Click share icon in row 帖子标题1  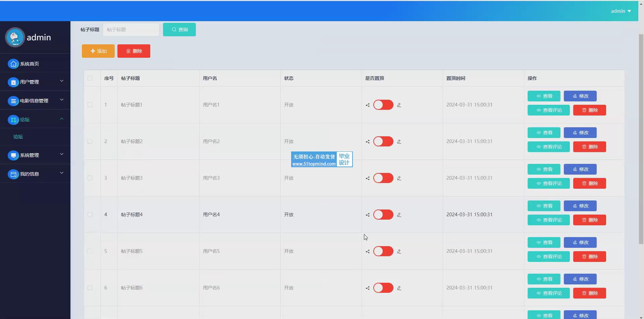(x=368, y=105)
